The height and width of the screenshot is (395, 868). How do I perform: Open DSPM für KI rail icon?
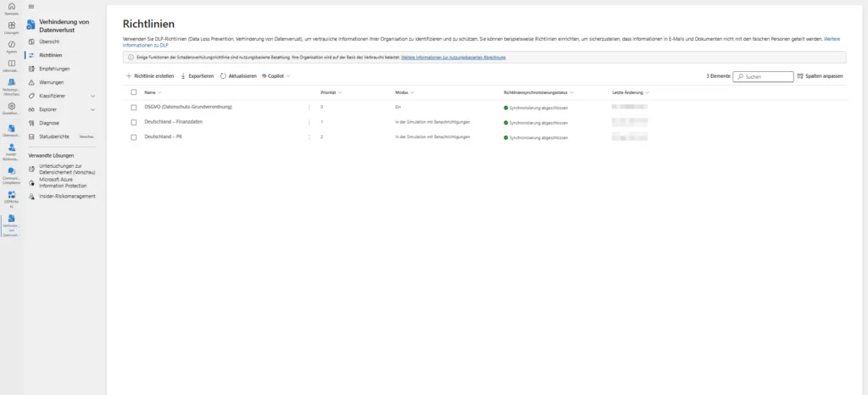click(x=11, y=196)
